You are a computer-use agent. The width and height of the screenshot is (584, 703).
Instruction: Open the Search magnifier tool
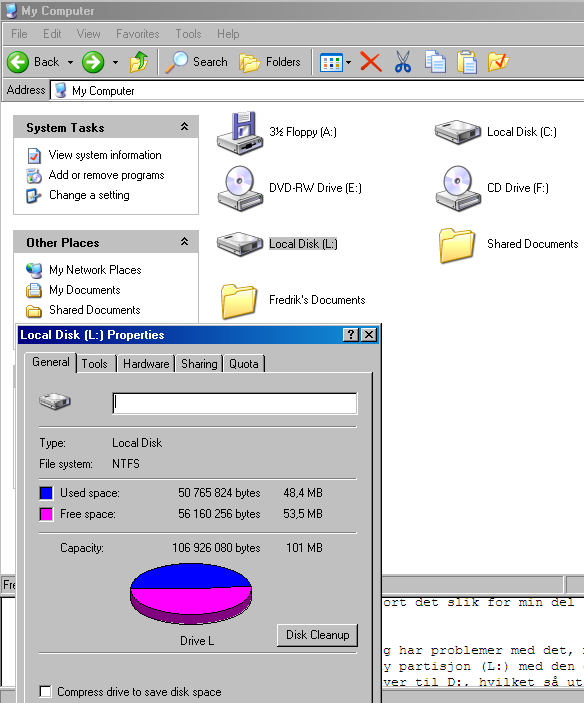[196, 62]
